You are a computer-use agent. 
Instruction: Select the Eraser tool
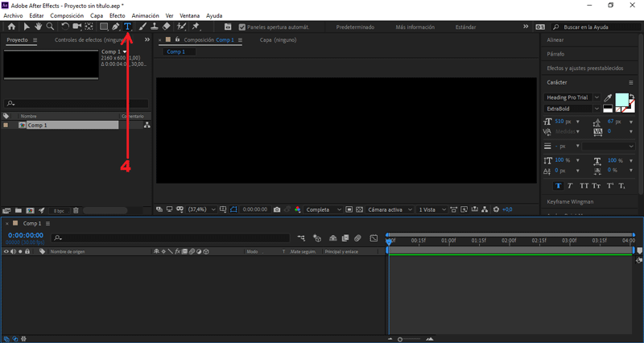coord(167,27)
